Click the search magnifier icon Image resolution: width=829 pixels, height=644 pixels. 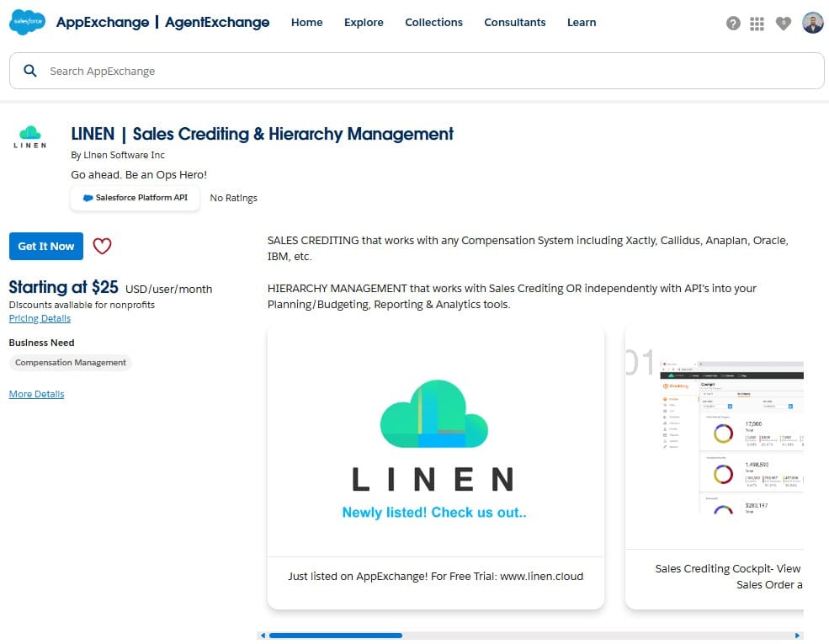point(30,71)
